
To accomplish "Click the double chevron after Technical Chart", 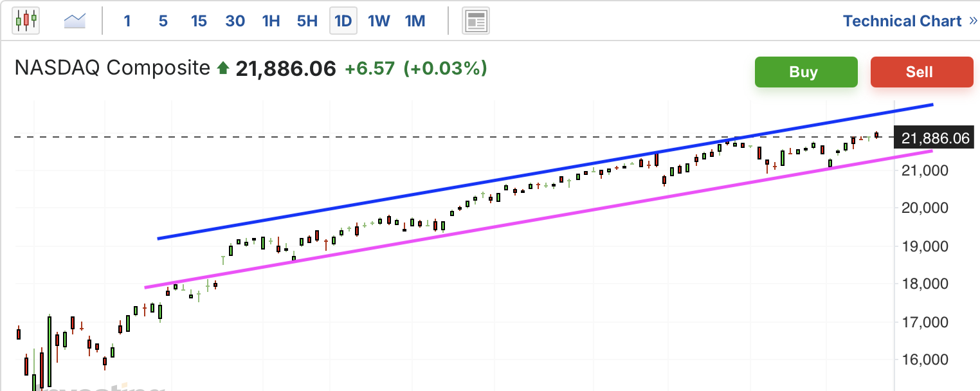I will [974, 21].
